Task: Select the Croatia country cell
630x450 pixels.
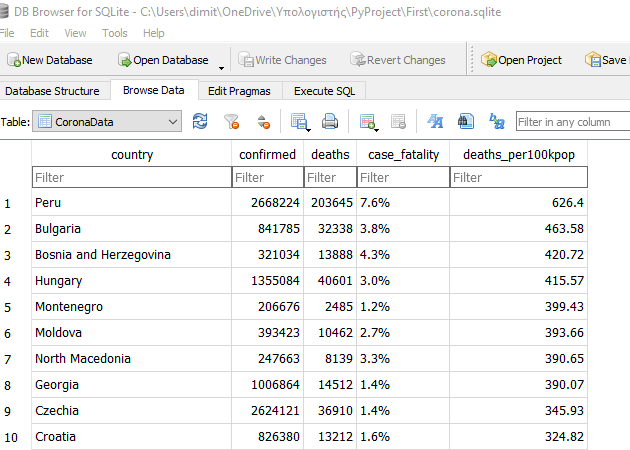Action: 132,437
